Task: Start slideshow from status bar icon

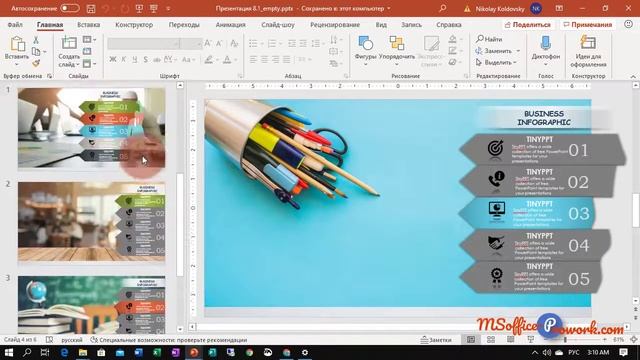Action: click(531, 340)
